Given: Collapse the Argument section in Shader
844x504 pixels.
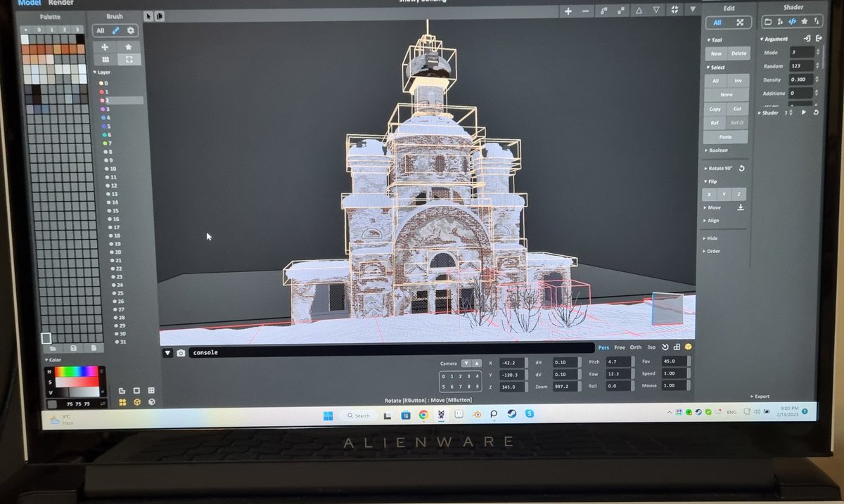Looking at the screenshot, I should click(x=775, y=39).
